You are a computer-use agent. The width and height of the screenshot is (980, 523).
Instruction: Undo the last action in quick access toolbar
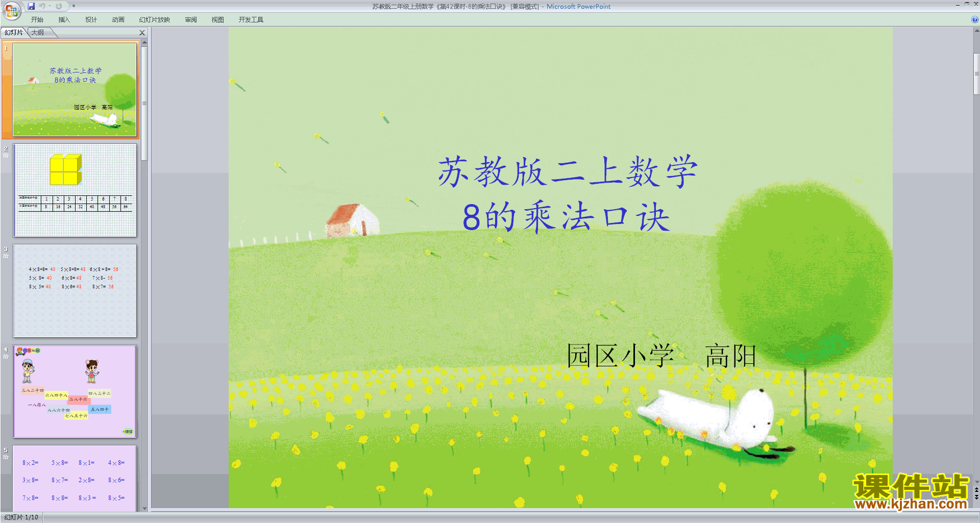(42, 6)
